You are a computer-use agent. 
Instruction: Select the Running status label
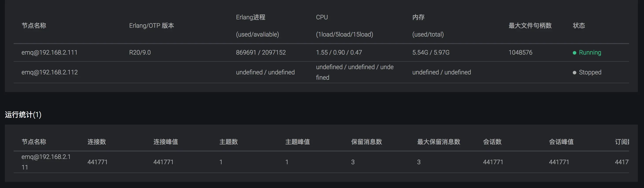590,53
